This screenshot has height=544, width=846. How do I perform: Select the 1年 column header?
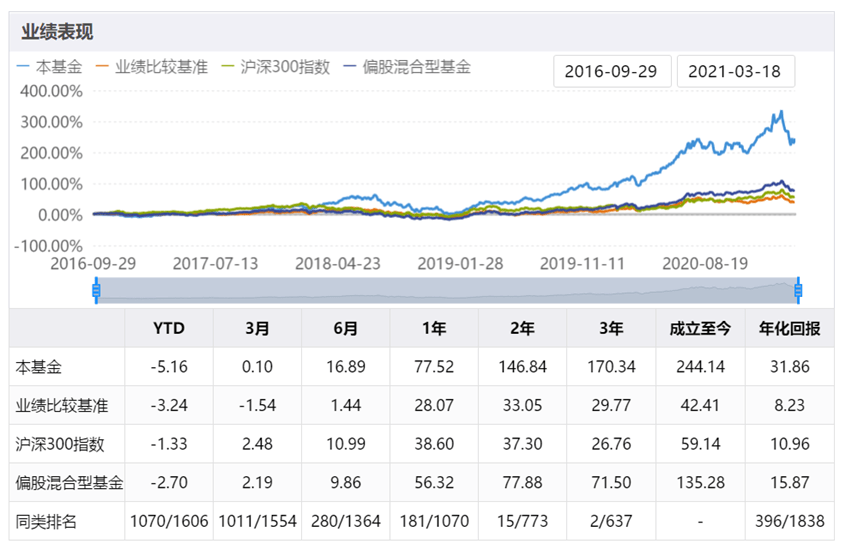coord(434,328)
